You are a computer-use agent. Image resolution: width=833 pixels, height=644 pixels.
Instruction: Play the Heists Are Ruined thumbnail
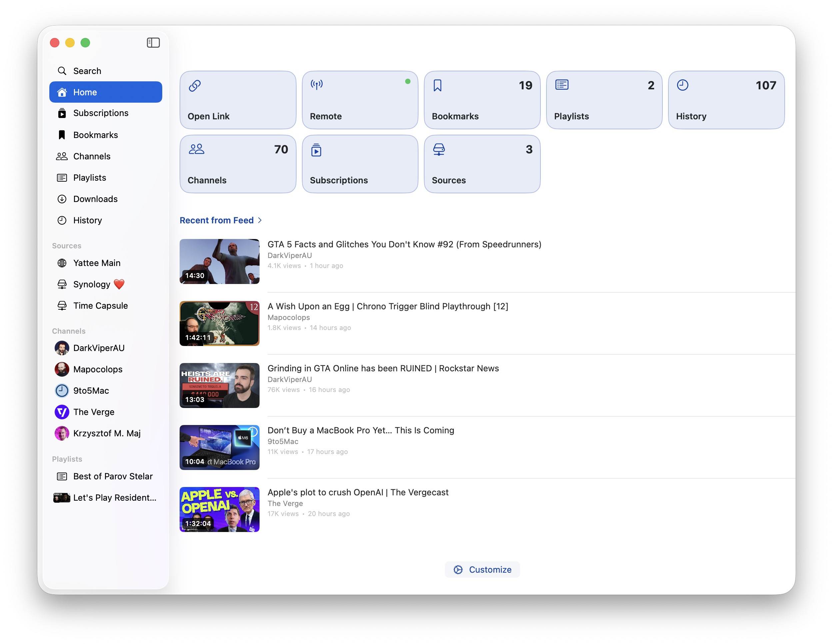click(219, 385)
